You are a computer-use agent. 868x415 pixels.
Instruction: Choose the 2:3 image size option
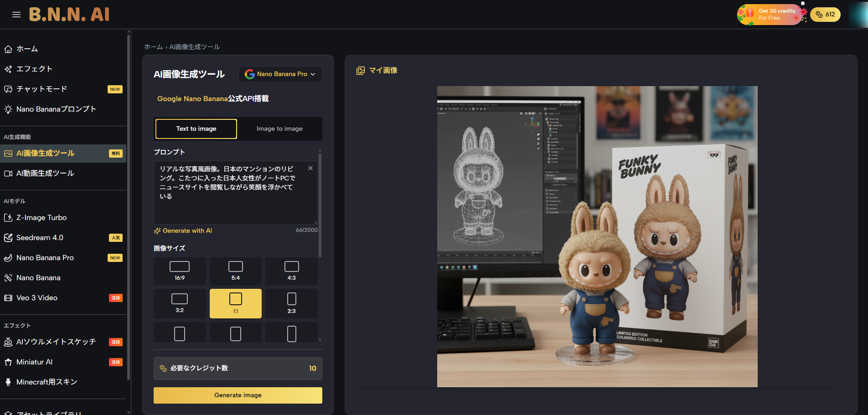[291, 303]
